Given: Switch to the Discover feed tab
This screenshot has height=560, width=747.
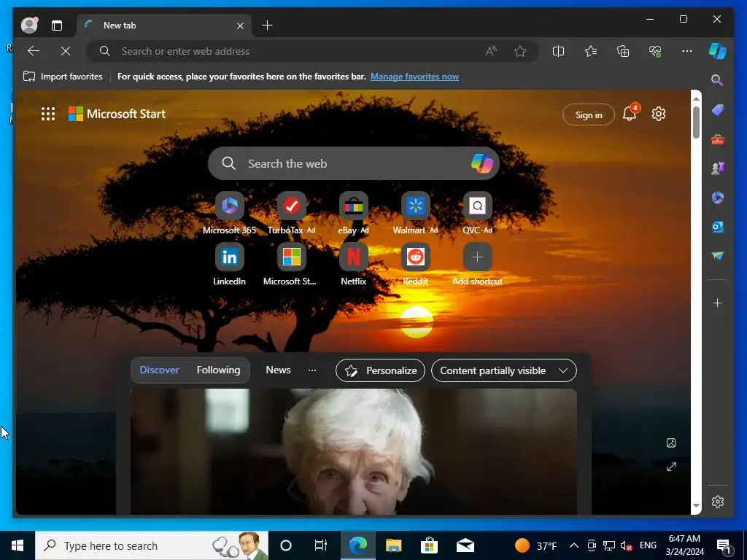Looking at the screenshot, I should (159, 370).
